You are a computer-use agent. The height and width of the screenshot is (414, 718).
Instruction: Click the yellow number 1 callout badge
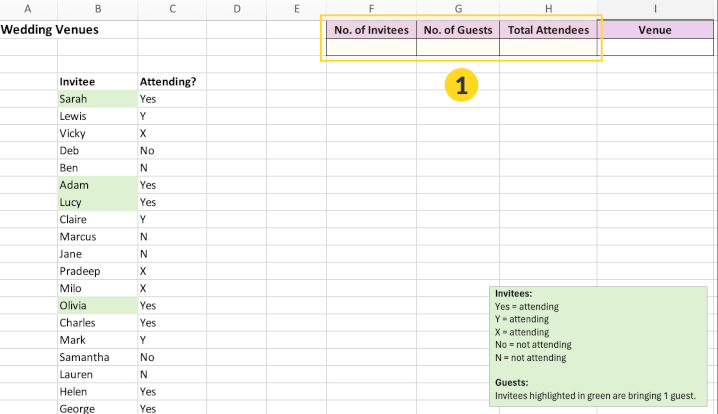click(460, 87)
